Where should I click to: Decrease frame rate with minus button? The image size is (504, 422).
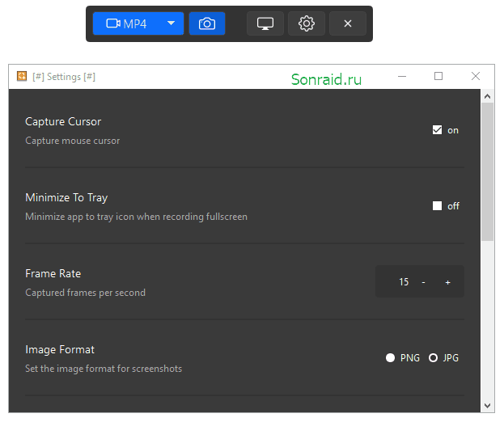(423, 282)
